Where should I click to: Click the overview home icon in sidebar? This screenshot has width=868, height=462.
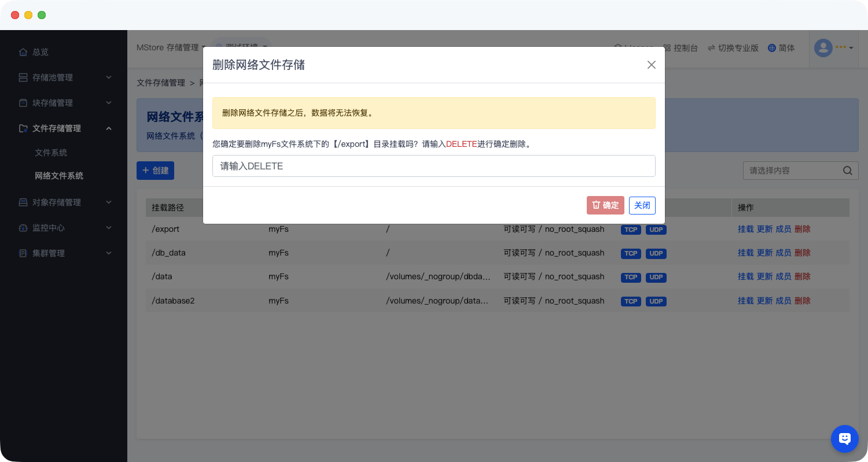(23, 52)
